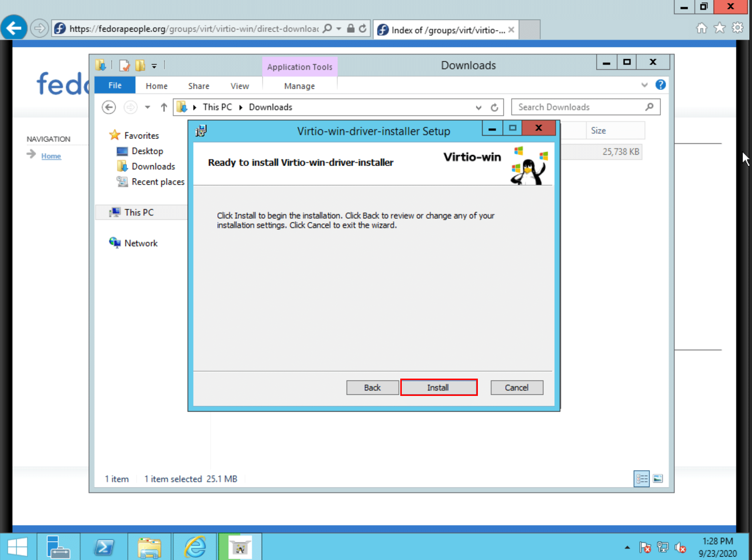Open Explorer recent locations dropdown

(148, 107)
